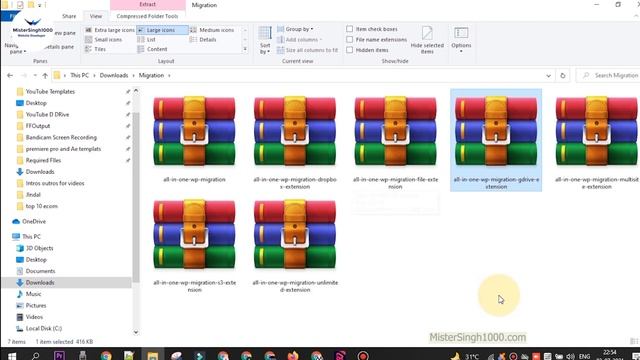Go up one folder level

pyautogui.click(x=45, y=76)
